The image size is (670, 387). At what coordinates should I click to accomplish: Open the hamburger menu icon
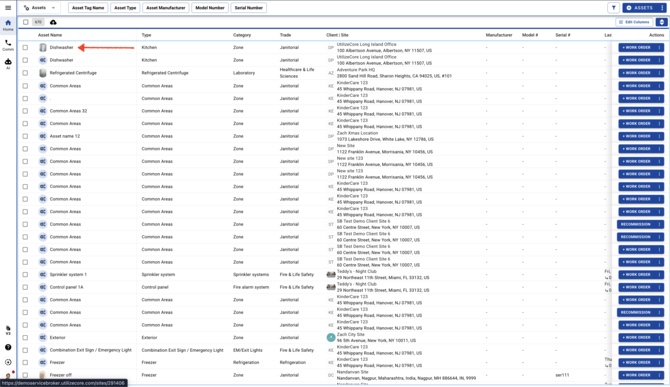[x=8, y=8]
